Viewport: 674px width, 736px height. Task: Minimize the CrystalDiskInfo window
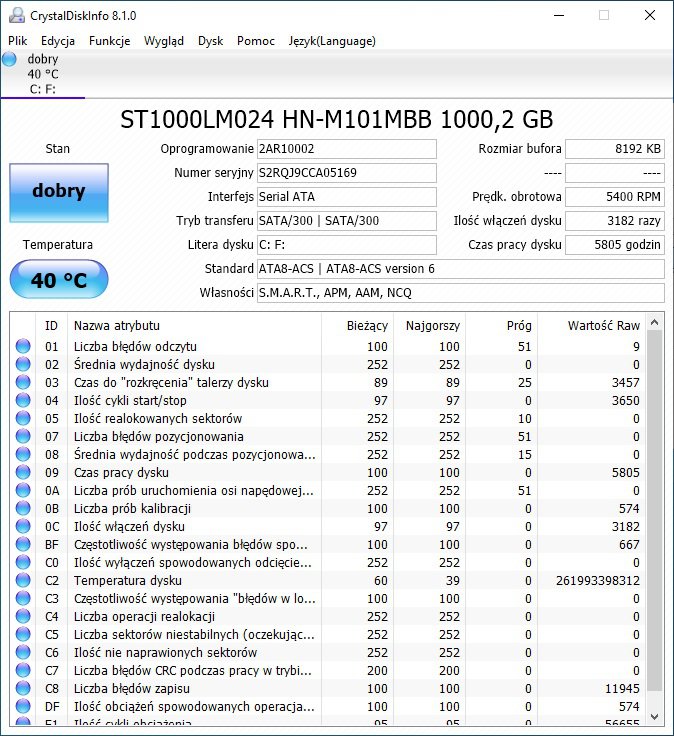559,15
